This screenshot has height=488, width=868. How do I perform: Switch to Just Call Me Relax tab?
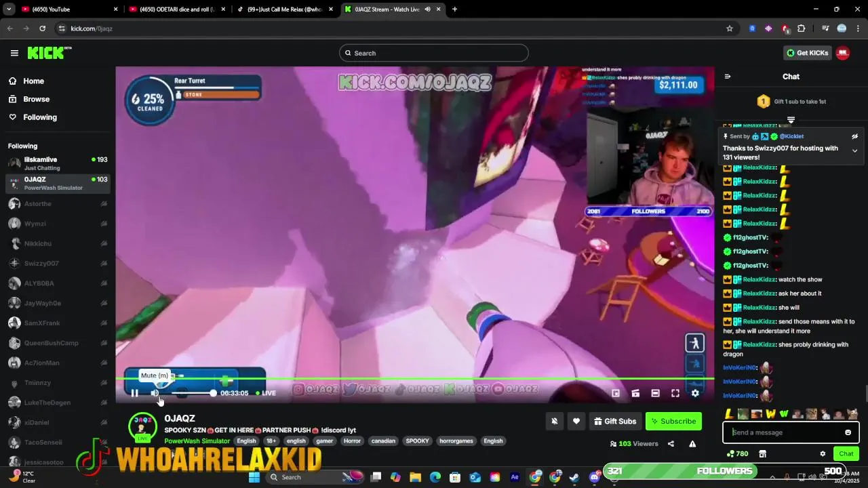(x=284, y=9)
